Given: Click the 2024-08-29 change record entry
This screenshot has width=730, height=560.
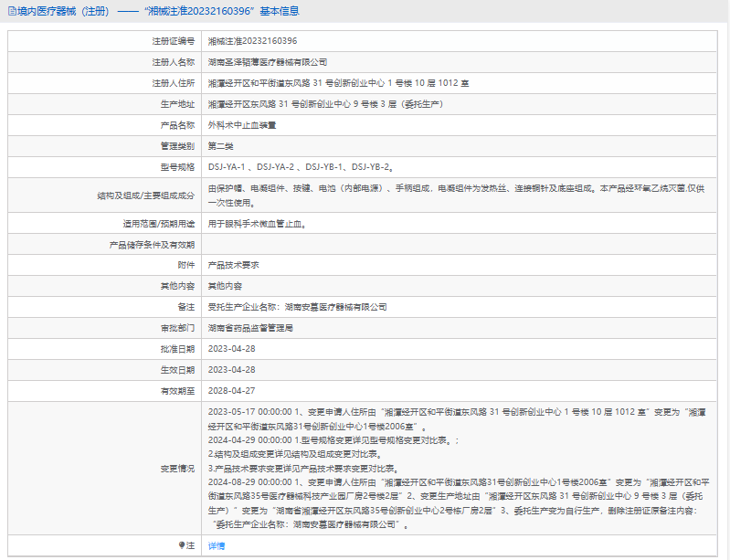Looking at the screenshot, I should 459,503.
